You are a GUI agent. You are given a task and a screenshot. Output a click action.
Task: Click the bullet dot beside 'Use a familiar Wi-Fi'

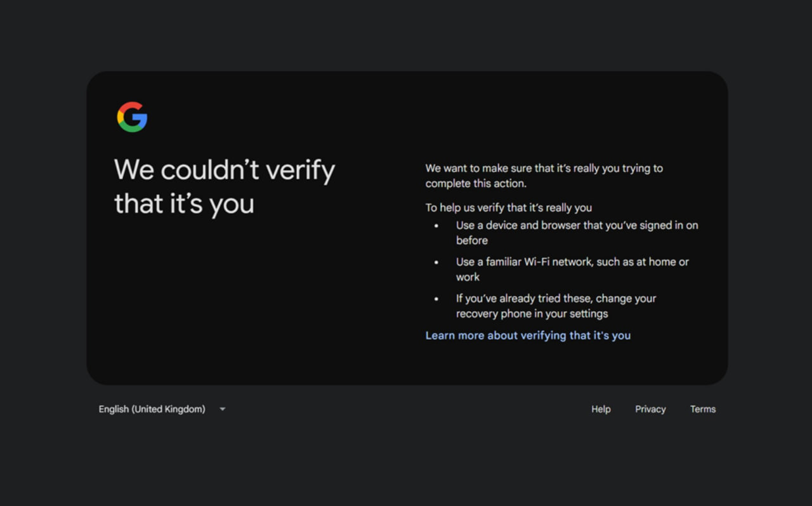[436, 262]
